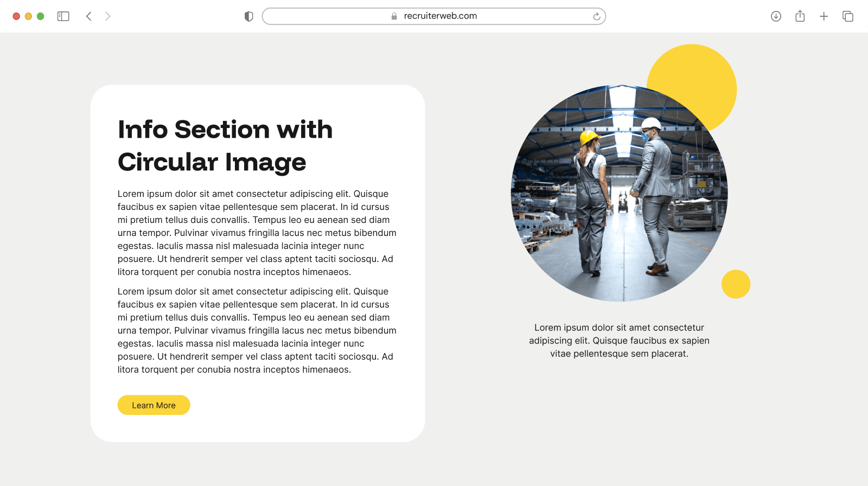Click the padlock icon in address bar
Viewport: 868px width, 486px height.
point(394,16)
